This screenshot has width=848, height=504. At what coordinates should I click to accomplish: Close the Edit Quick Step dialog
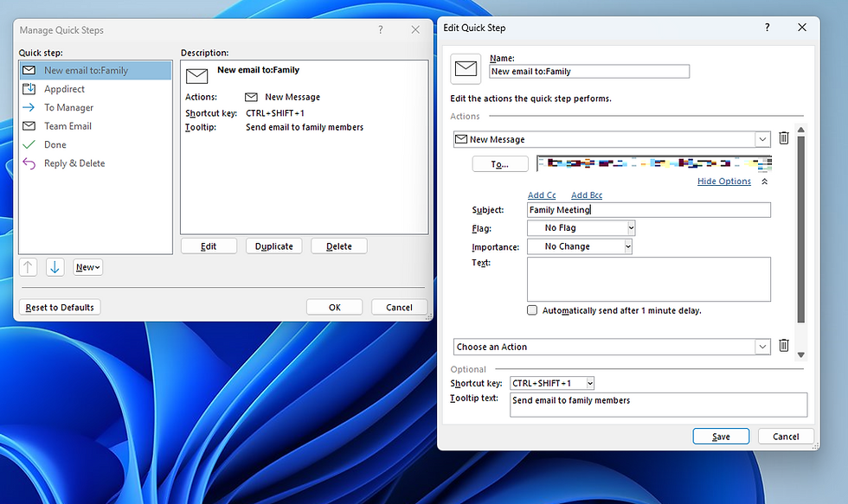[x=802, y=27]
